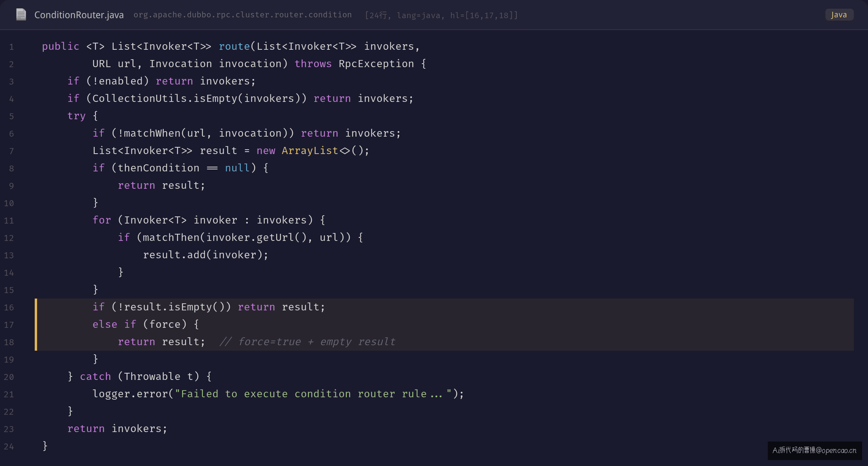The image size is (868, 466).
Task: Click 'throws' keyword on line 2
Action: (313, 64)
